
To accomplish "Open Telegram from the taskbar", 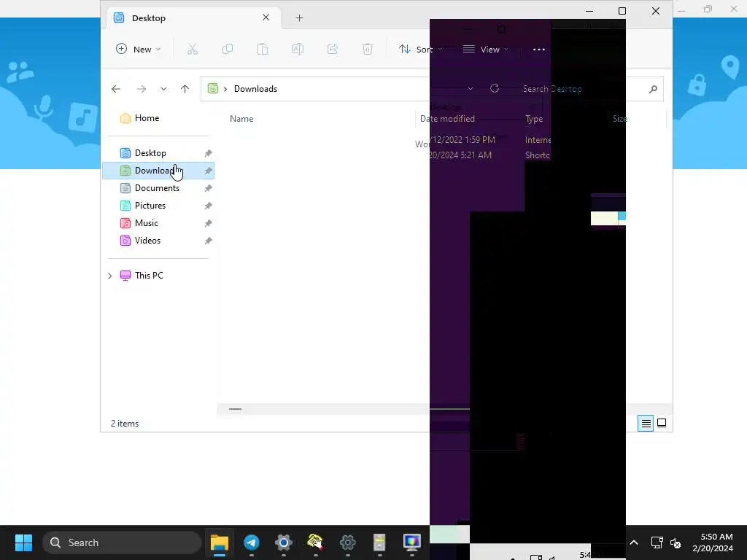I will pos(252,542).
